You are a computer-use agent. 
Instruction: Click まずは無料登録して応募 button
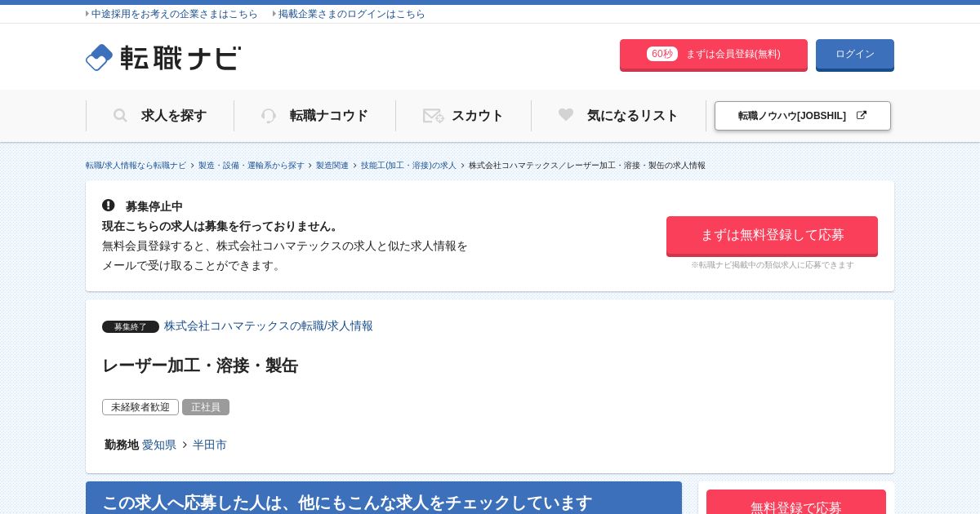pos(772,236)
